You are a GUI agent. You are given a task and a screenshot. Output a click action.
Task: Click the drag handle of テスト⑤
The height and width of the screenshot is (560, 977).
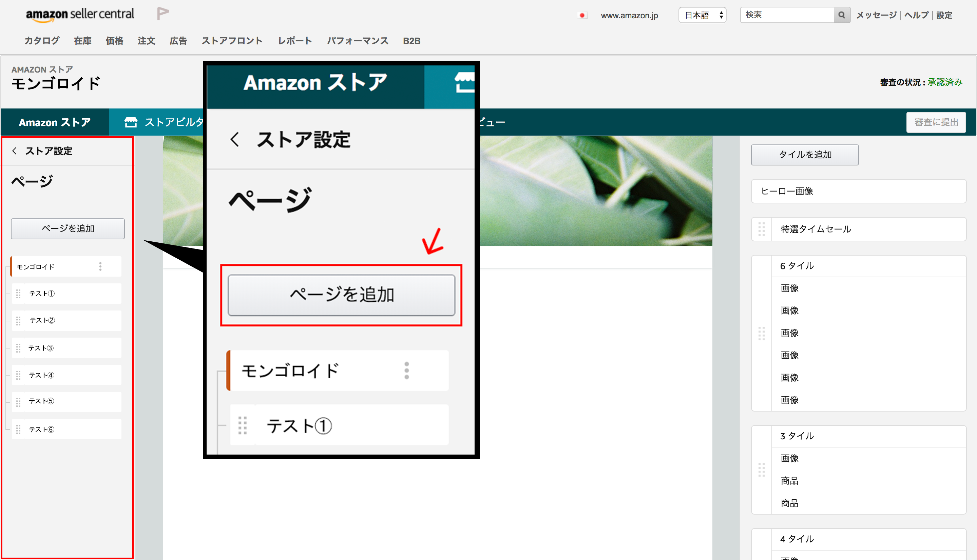click(x=18, y=402)
